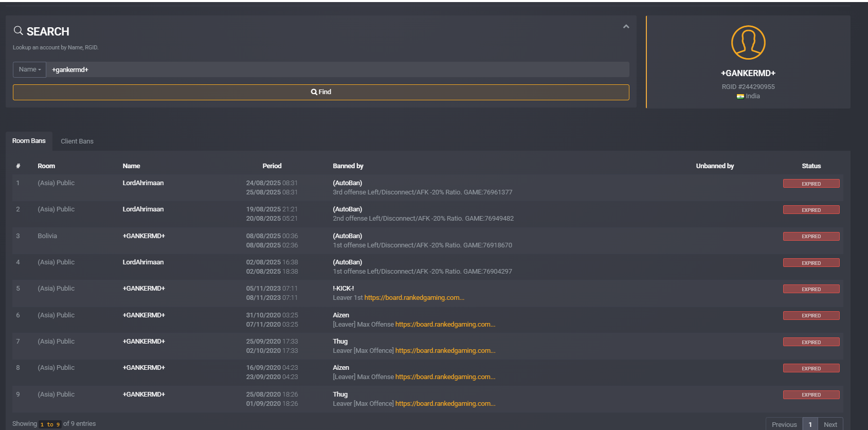Click the 08/08/2025 00:36 period start
The height and width of the screenshot is (430, 868).
tap(272, 236)
